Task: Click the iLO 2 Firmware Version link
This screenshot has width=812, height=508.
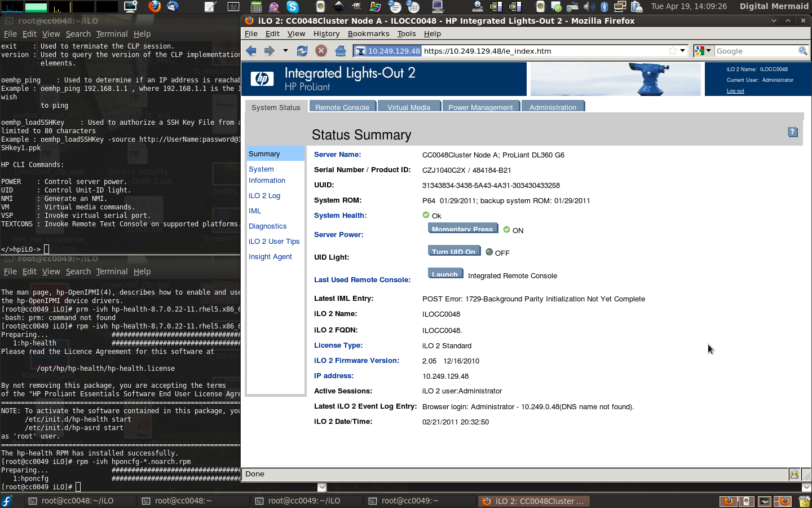Action: (356, 361)
